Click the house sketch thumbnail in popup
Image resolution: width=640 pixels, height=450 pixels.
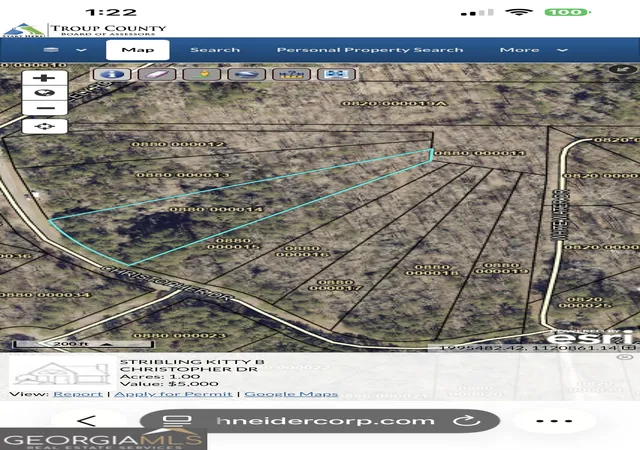click(x=62, y=373)
